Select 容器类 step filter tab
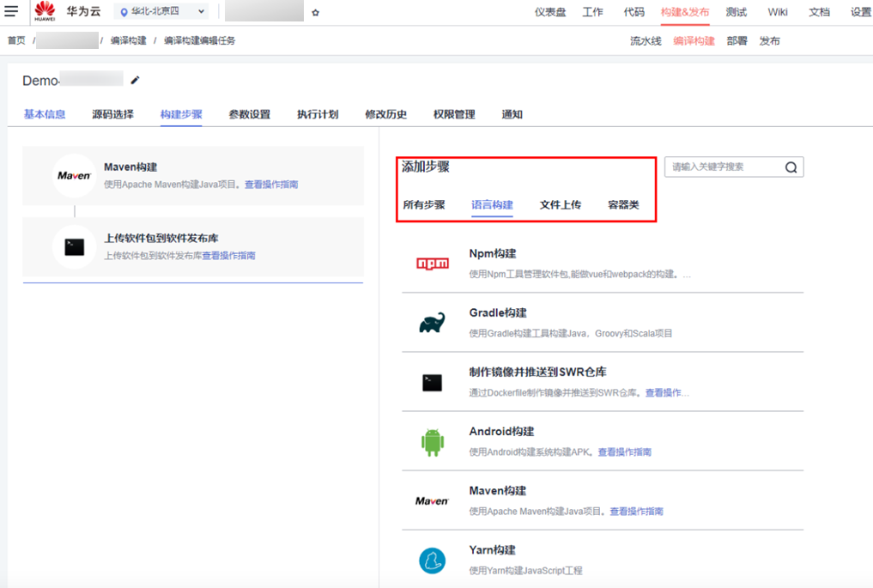Screen dimensions: 873x588 (x=623, y=204)
